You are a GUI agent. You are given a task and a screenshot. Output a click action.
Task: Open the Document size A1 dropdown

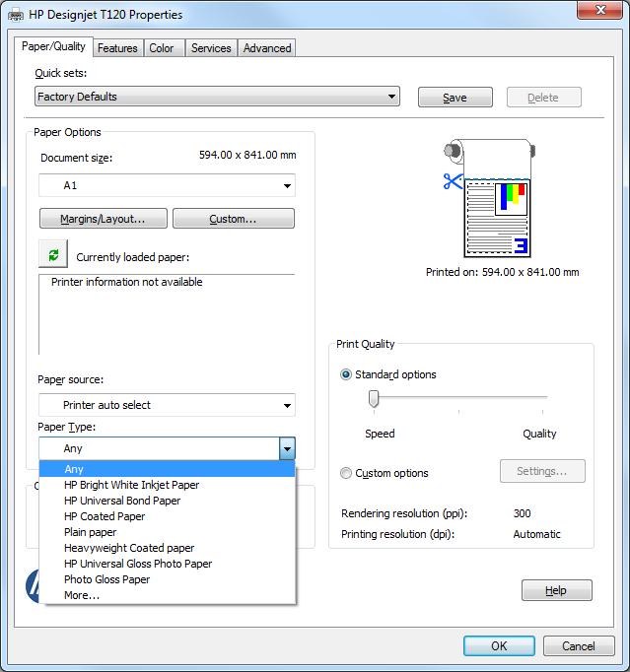click(x=167, y=185)
